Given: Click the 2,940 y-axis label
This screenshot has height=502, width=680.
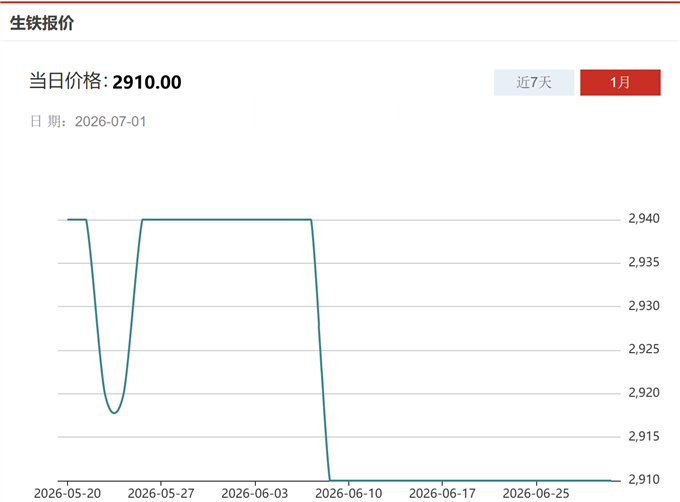Looking at the screenshot, I should [644, 218].
